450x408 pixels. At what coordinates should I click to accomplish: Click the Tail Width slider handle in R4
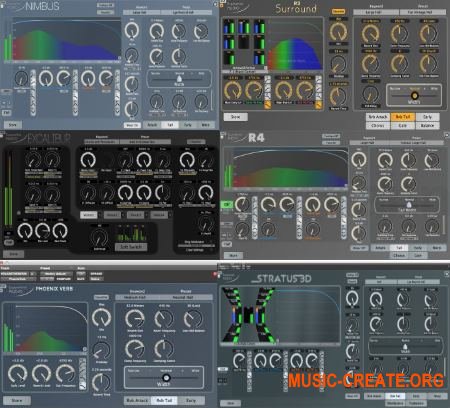(409, 204)
